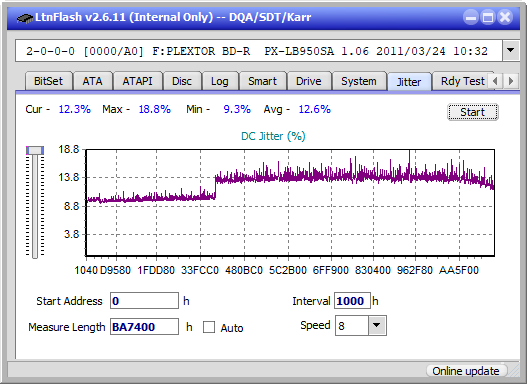Image resolution: width=527 pixels, height=384 pixels.
Task: Expand the Speed dropdown arrow
Action: pos(377,325)
